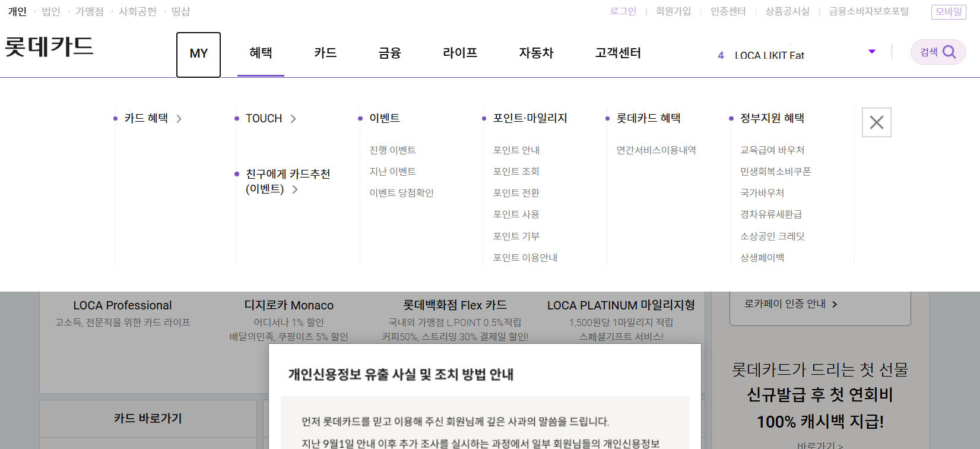The width and height of the screenshot is (980, 449).
Task: Click the 포인트·마일리지 heading
Action: pyautogui.click(x=530, y=119)
